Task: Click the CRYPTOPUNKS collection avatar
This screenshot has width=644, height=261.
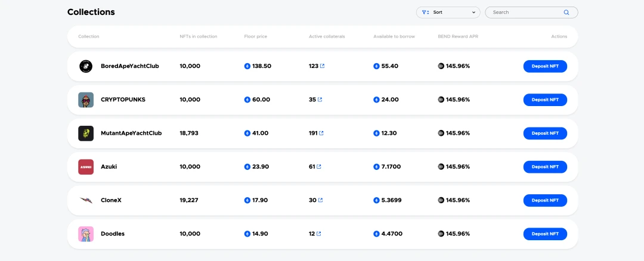Action: (x=86, y=100)
